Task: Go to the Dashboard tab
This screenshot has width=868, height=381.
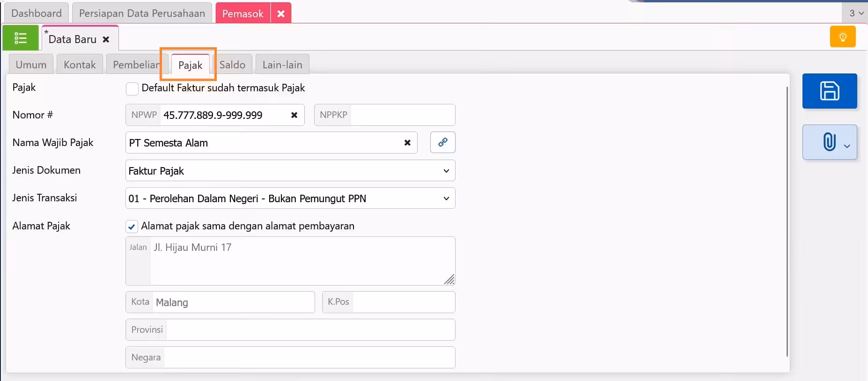Action: 37,13
